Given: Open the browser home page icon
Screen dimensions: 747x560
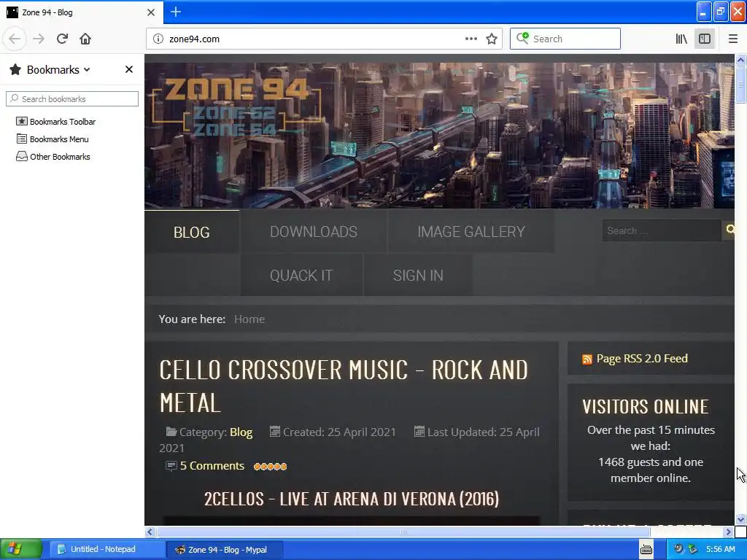Looking at the screenshot, I should pyautogui.click(x=85, y=39).
